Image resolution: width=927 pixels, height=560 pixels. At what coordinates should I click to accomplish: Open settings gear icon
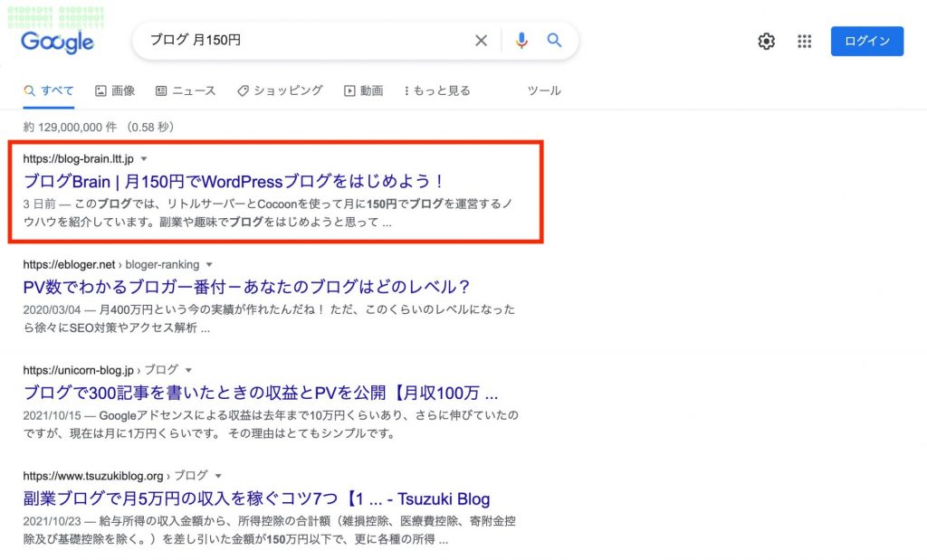click(766, 42)
